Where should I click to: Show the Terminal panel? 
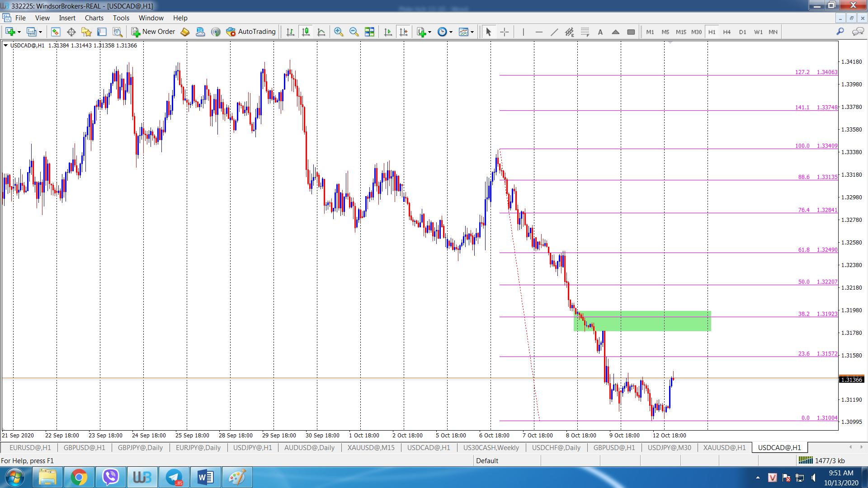point(102,32)
